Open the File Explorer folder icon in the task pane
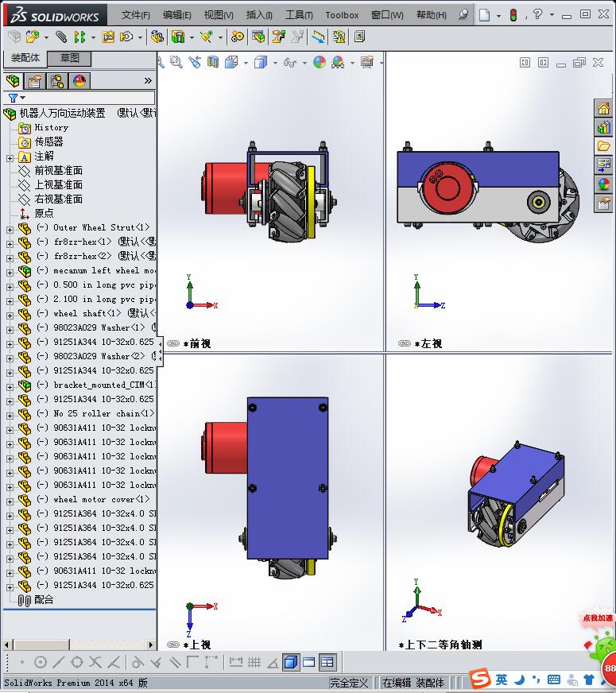 603,146
